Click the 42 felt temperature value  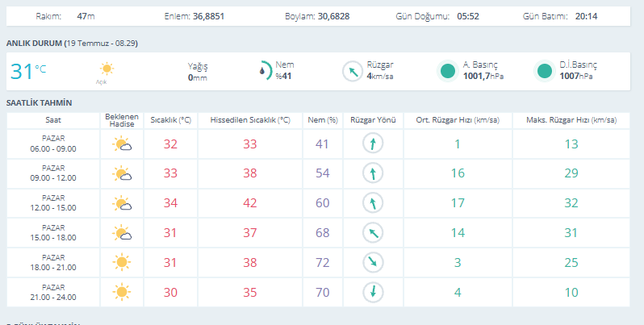coord(250,203)
